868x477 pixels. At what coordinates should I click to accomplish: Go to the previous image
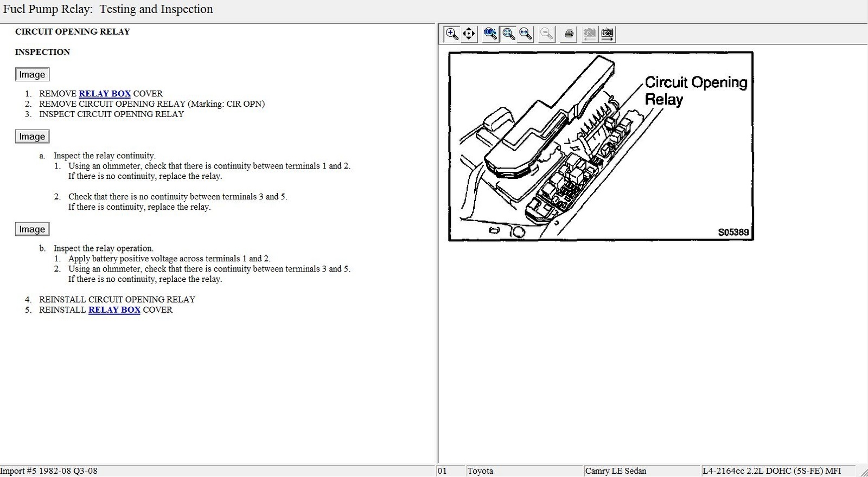(x=589, y=34)
